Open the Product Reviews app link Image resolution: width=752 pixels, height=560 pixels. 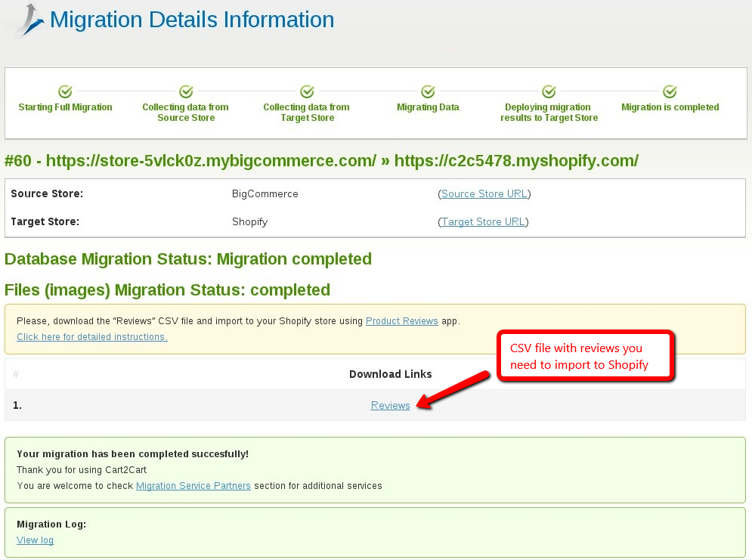pyautogui.click(x=401, y=321)
